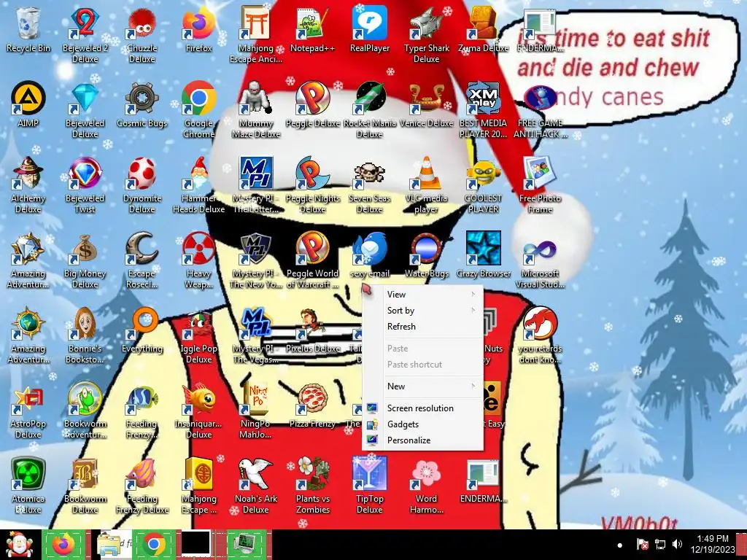The image size is (747, 560).
Task: Open Action Center flag tray icon
Action: point(642,544)
